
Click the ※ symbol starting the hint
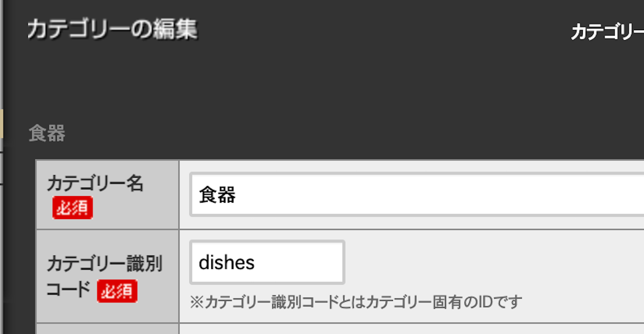pyautogui.click(x=197, y=302)
